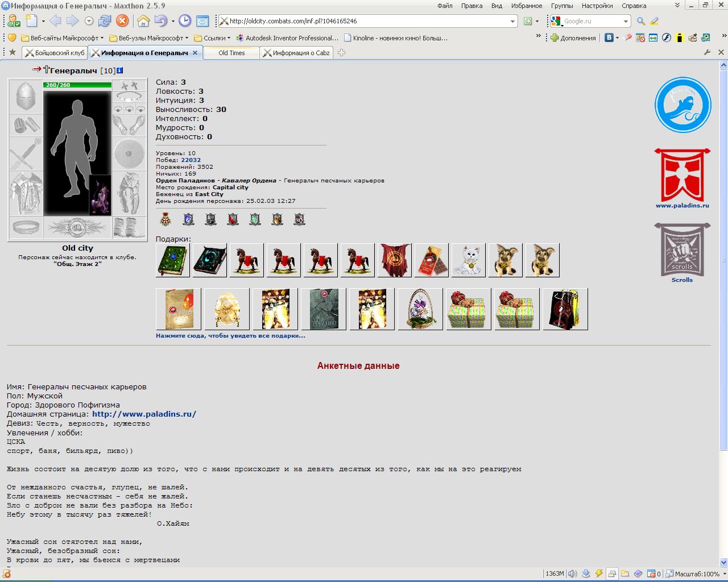Image resolution: width=728 pixels, height=582 pixels.
Task: Close the Информация о Генералыч tab
Action: coord(195,52)
